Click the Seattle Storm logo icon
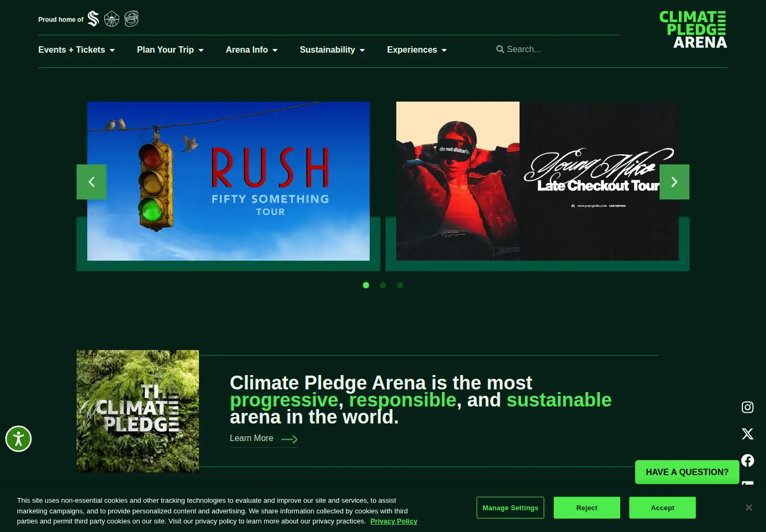 [x=112, y=19]
